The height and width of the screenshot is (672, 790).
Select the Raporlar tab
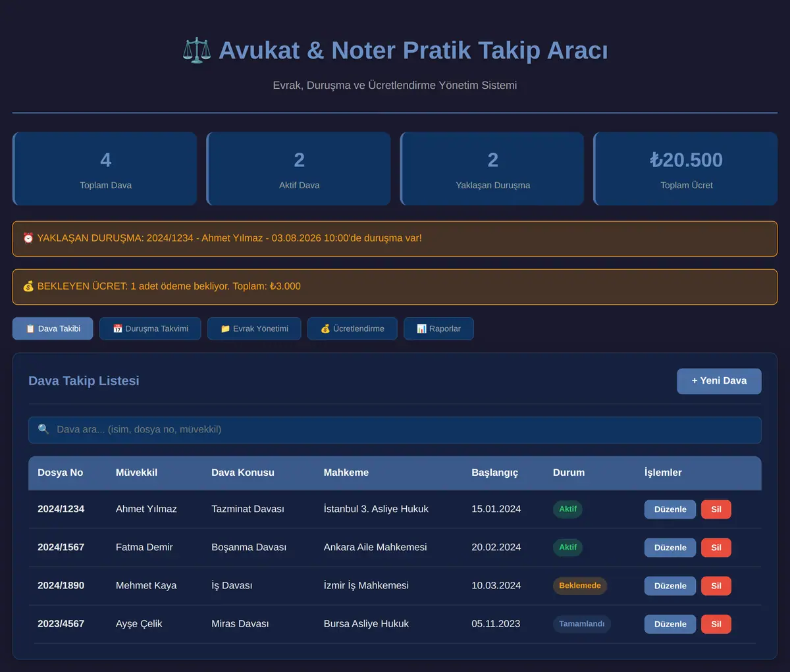coord(438,328)
